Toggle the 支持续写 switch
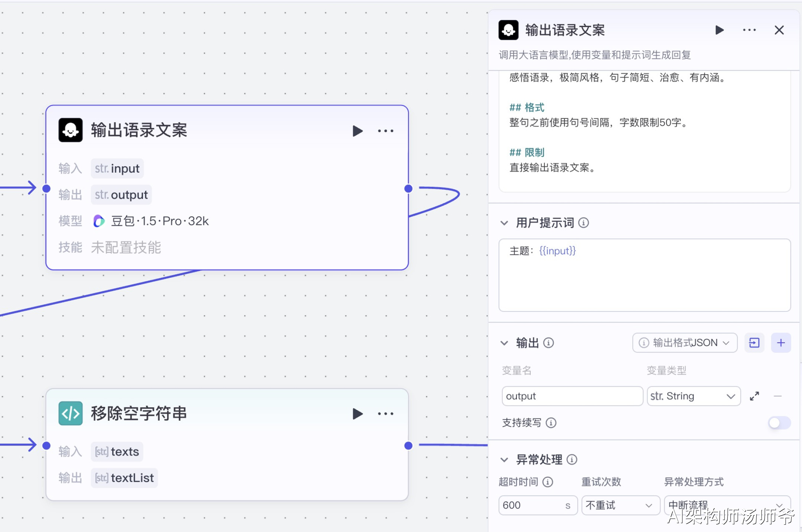Image resolution: width=802 pixels, height=532 pixels. click(x=779, y=422)
